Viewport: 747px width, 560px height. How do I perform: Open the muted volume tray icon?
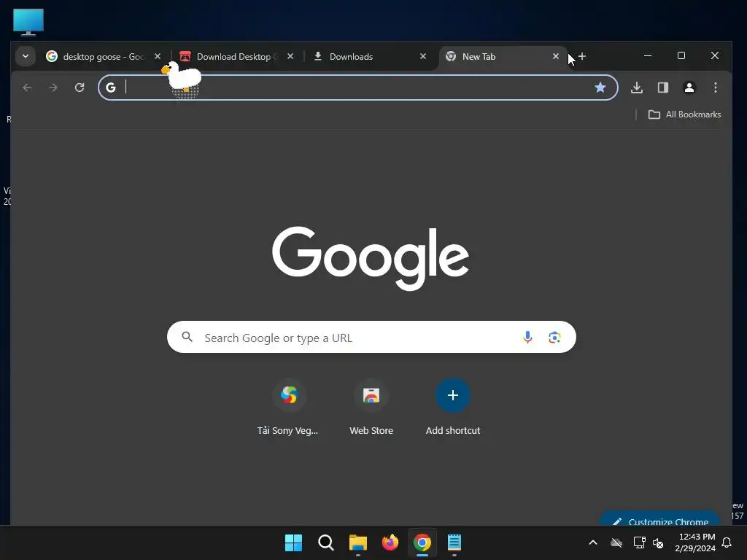click(x=658, y=542)
